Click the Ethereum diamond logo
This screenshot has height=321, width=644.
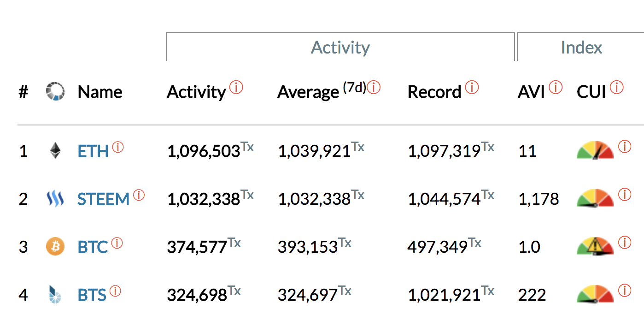tap(55, 151)
